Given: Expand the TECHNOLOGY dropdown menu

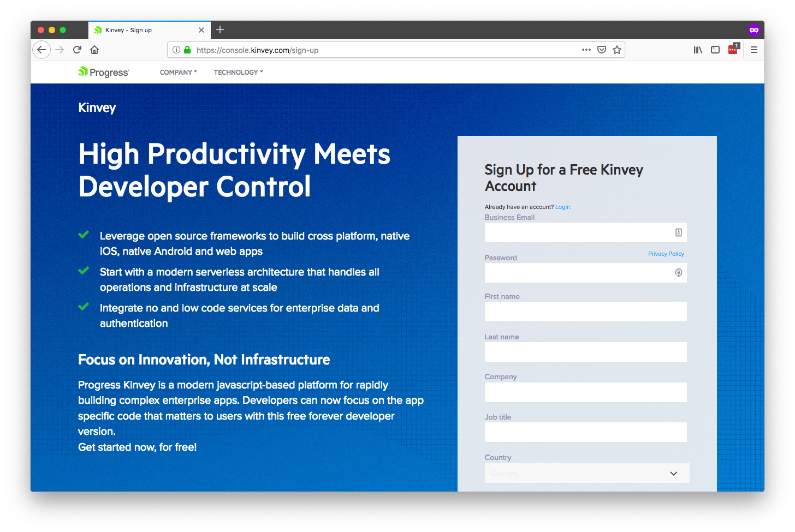Looking at the screenshot, I should click(x=238, y=72).
